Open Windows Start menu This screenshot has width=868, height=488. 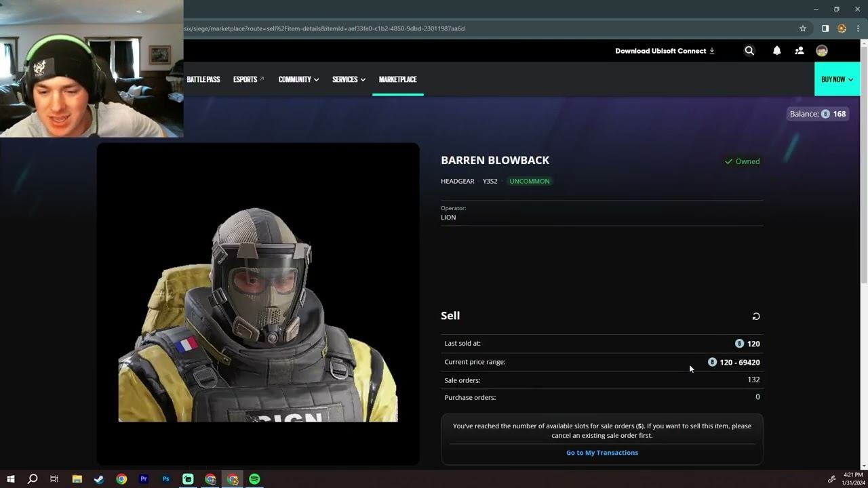coord(11,479)
